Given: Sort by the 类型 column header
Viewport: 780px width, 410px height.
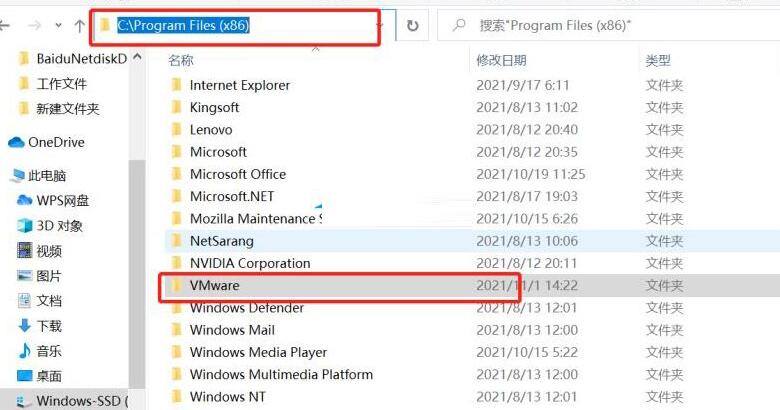Looking at the screenshot, I should click(x=658, y=60).
